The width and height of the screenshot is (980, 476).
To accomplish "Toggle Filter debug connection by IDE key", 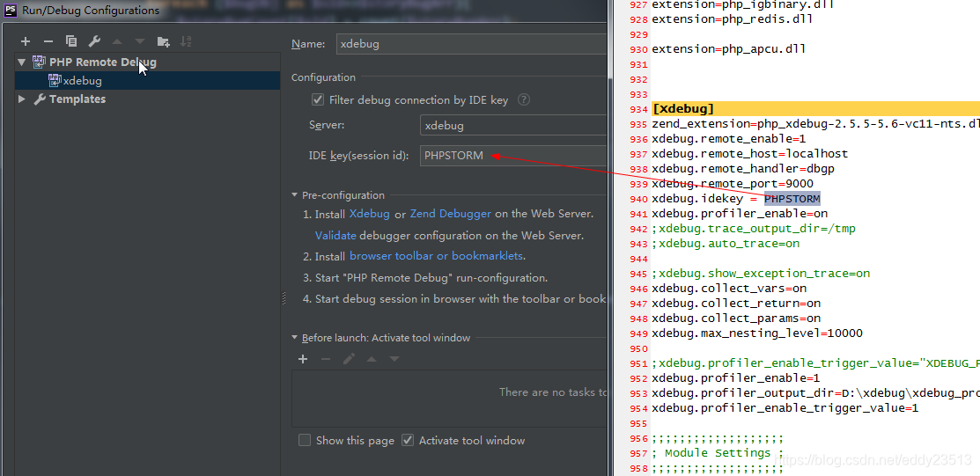I will coord(318,100).
